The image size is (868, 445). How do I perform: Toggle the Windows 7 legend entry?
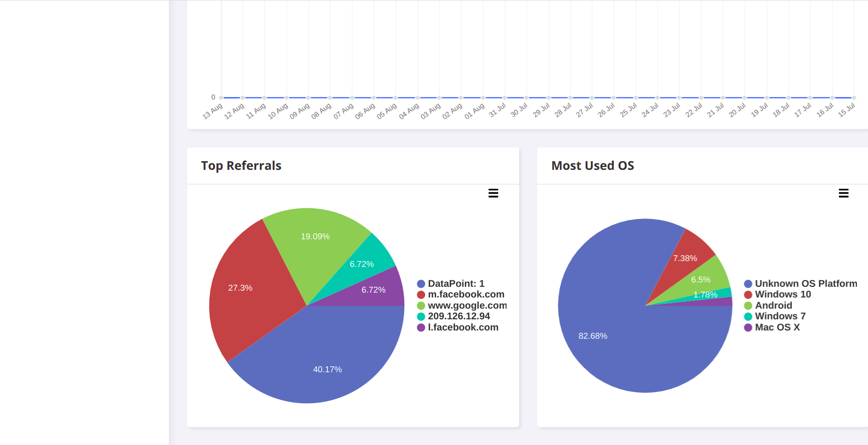(775, 316)
